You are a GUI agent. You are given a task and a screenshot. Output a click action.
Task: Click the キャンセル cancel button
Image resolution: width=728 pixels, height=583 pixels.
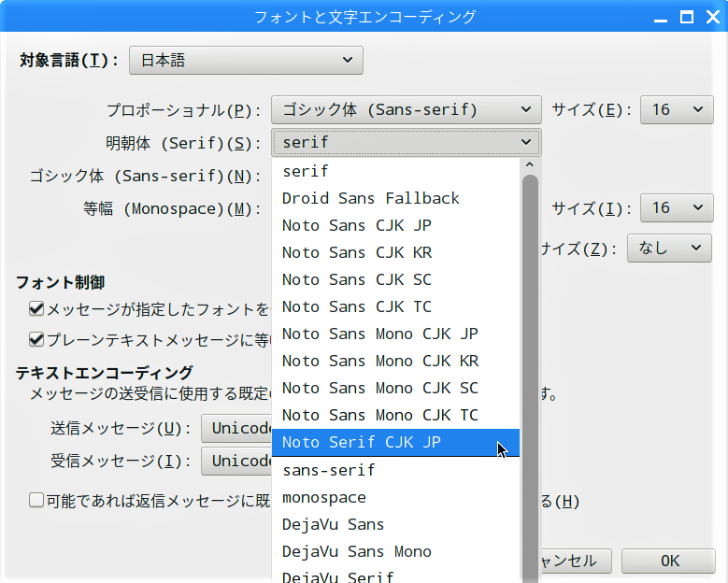(x=576, y=561)
